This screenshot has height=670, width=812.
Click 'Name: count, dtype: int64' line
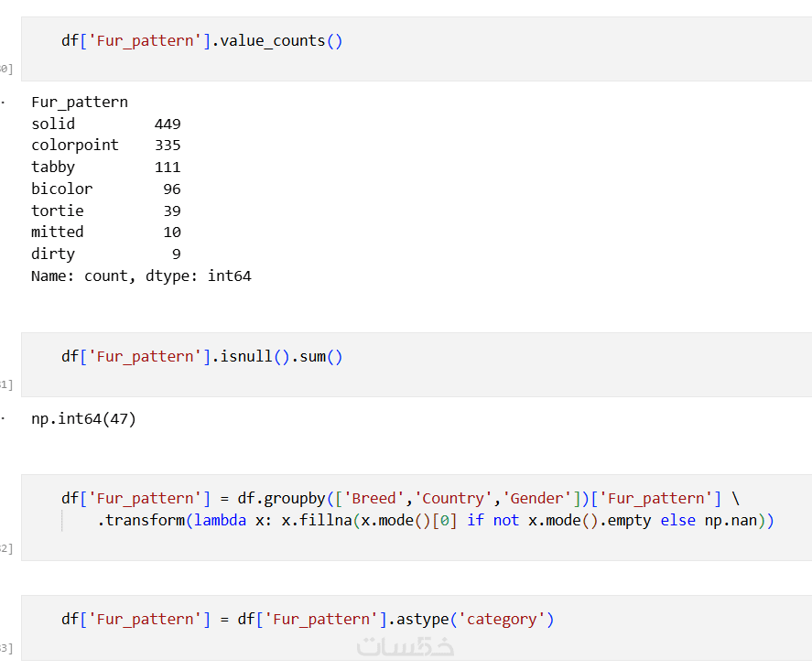(141, 276)
